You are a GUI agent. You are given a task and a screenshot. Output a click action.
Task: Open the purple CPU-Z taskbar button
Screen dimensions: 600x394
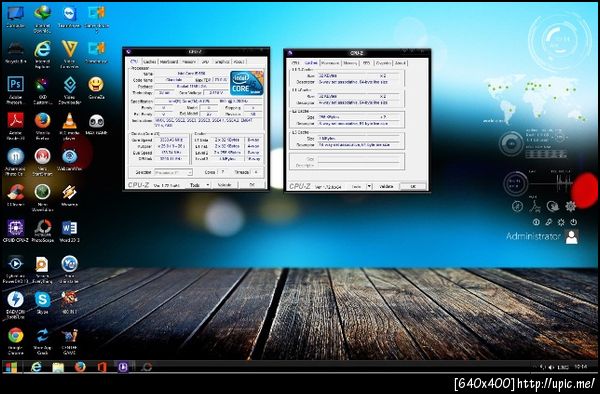point(123,367)
